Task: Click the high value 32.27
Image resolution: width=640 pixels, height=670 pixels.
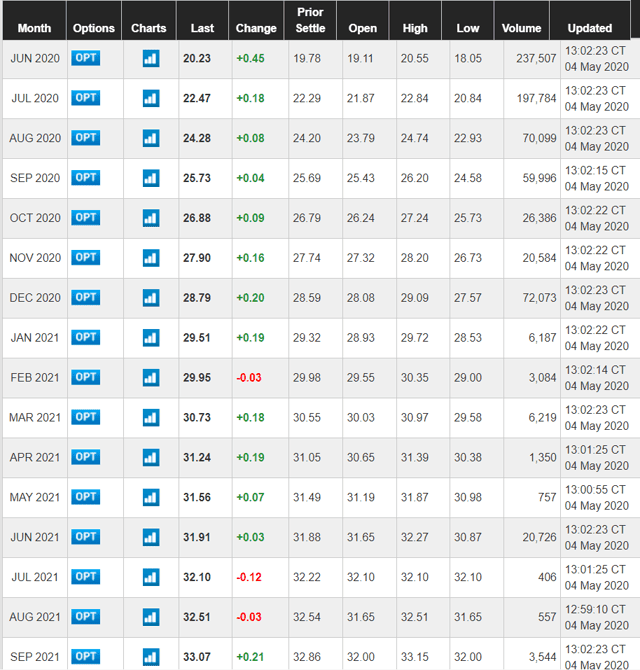Action: point(414,537)
